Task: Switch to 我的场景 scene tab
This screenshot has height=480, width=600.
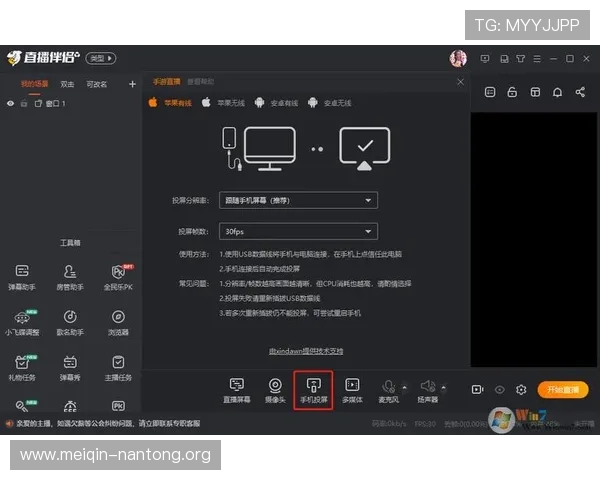Action: (x=34, y=84)
